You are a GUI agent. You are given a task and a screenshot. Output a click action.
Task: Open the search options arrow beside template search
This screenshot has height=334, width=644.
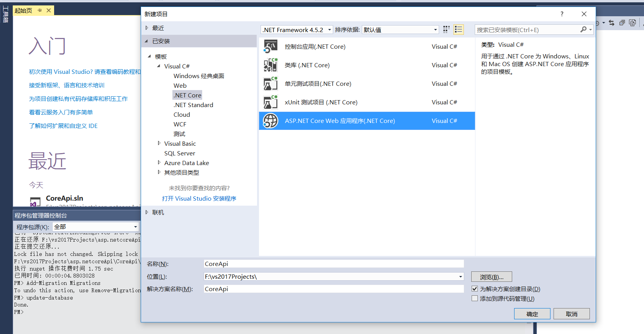pos(590,30)
